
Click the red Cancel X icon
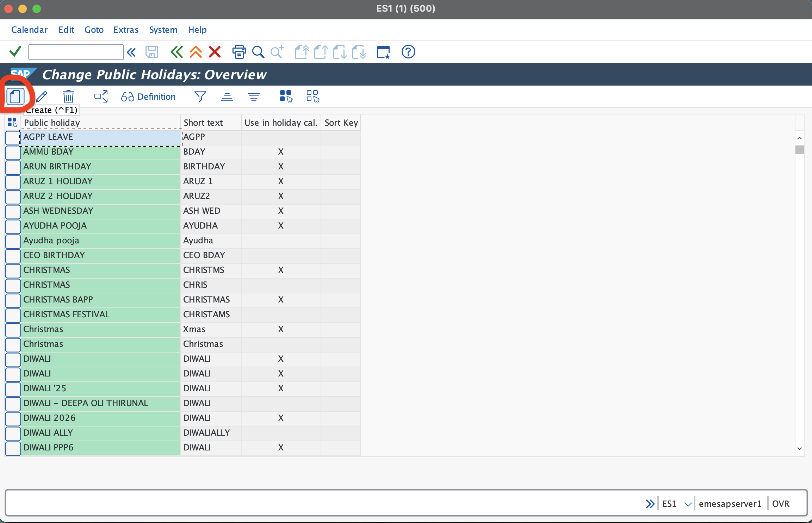point(215,52)
